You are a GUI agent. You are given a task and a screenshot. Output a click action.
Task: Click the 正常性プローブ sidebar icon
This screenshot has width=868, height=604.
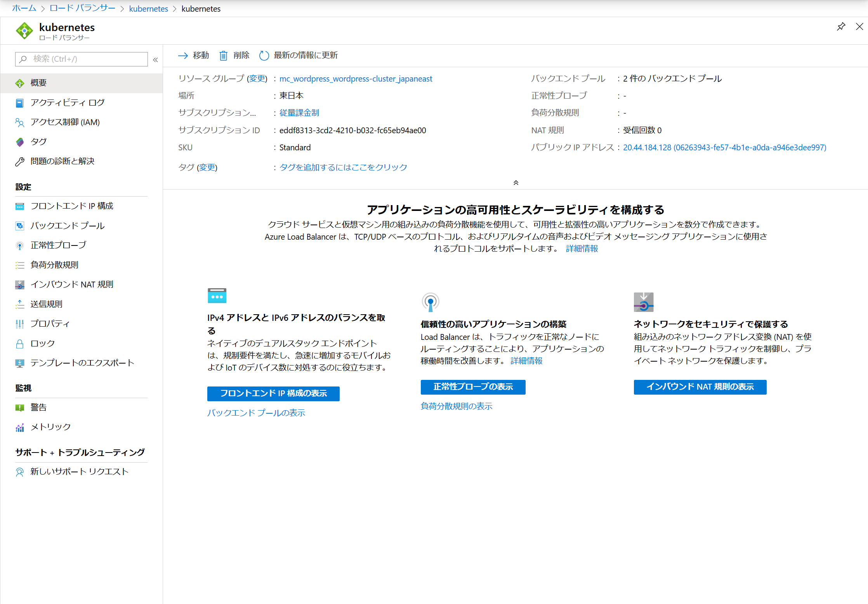click(x=20, y=245)
